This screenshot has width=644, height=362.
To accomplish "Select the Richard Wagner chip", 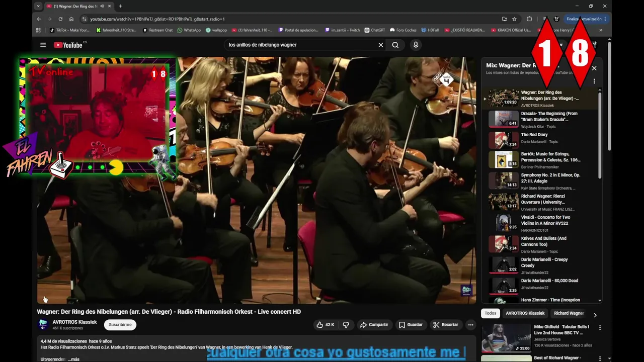I will pyautogui.click(x=569, y=313).
